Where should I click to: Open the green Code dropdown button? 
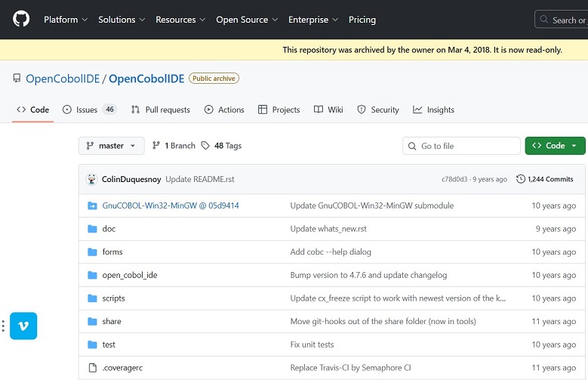click(x=555, y=146)
